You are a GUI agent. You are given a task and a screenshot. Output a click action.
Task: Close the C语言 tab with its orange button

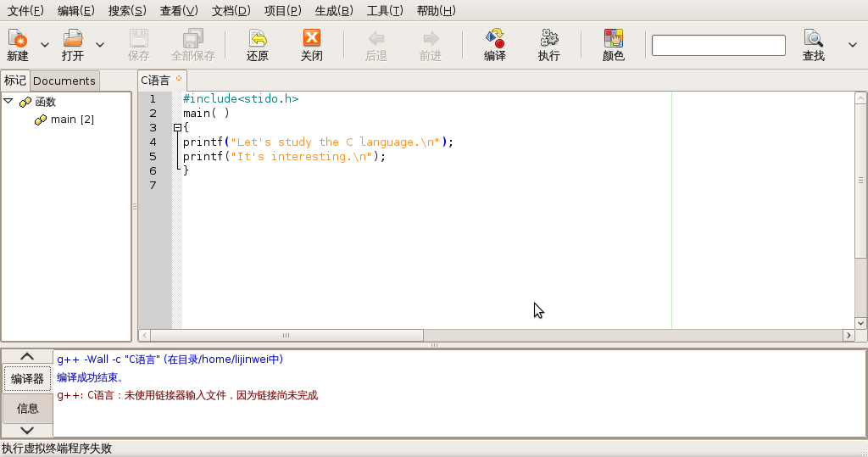click(x=179, y=79)
